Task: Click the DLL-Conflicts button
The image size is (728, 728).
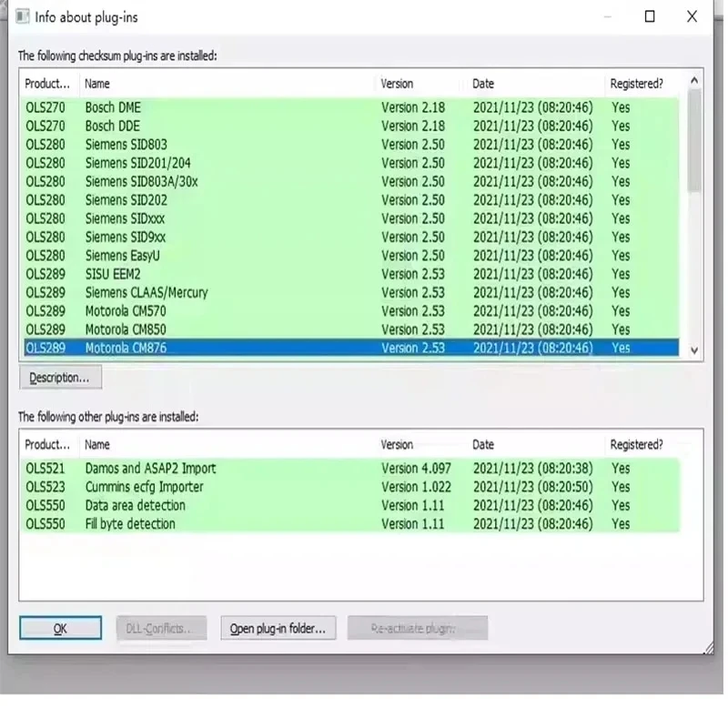Action: tap(161, 628)
